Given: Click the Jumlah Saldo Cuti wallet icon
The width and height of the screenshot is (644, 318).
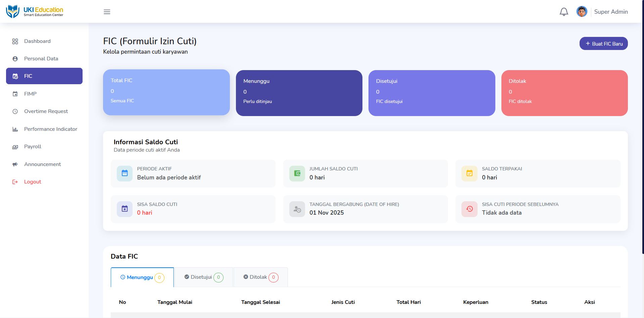Looking at the screenshot, I should pos(297,173).
